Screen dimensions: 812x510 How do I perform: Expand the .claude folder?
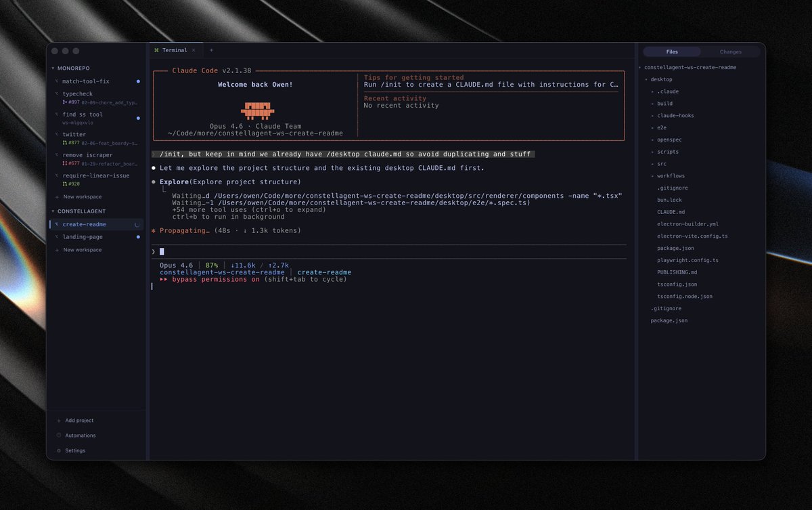point(653,91)
